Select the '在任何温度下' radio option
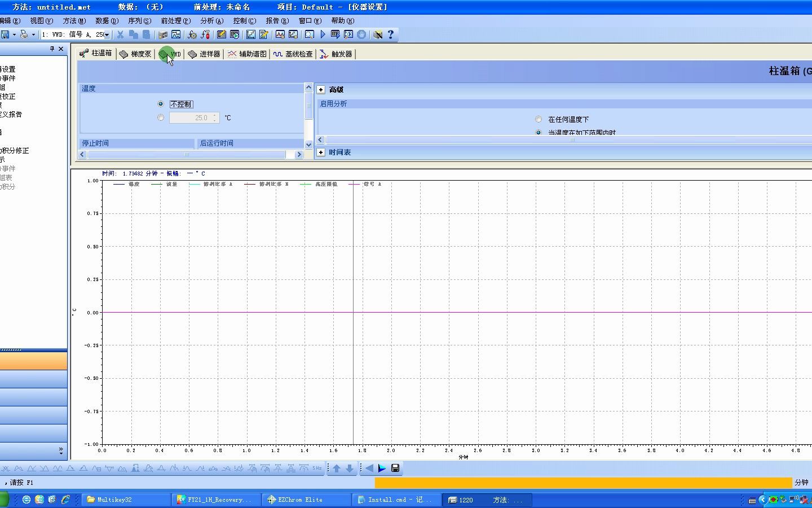Screen dimensions: 812x508 pos(539,119)
